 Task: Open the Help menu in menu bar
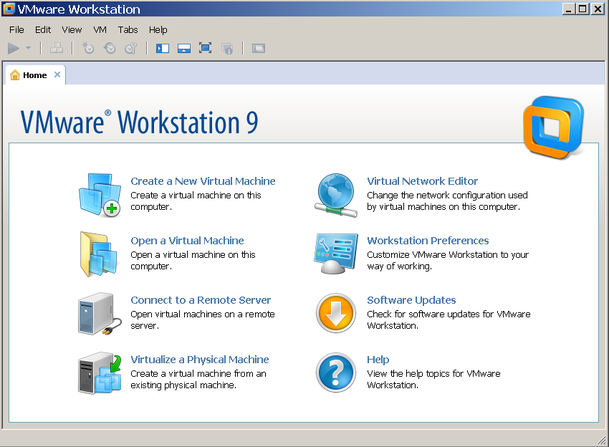[158, 30]
